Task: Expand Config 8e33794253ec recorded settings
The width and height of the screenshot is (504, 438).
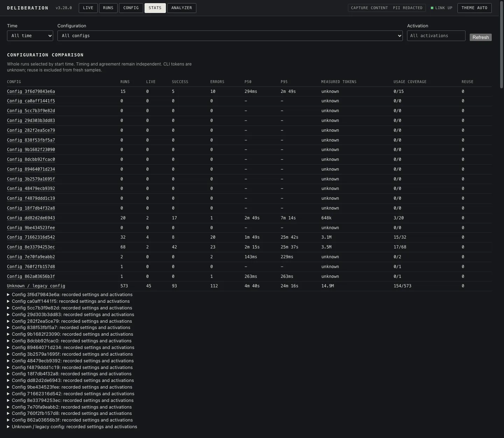Action: (70, 401)
